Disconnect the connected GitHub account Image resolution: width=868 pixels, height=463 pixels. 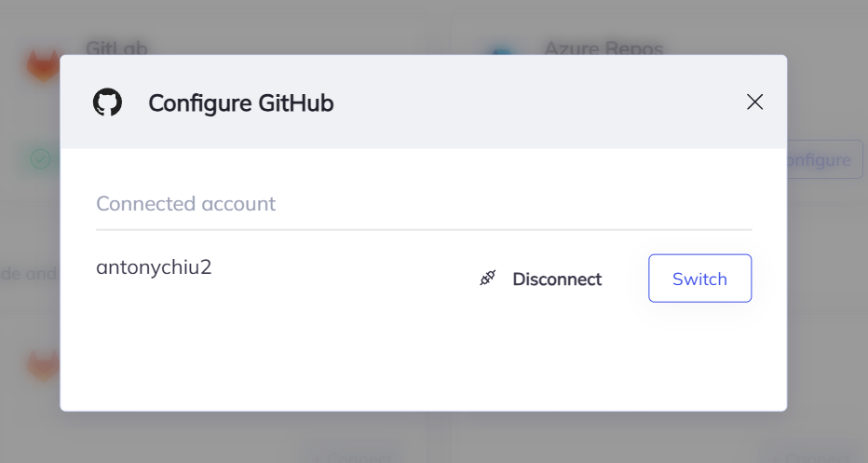tap(556, 279)
